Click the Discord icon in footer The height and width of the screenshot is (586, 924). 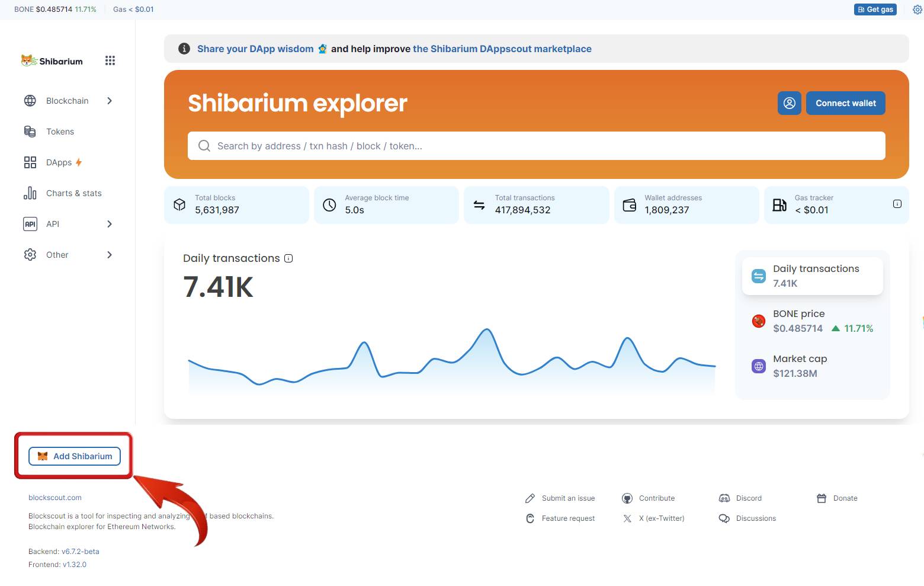pyautogui.click(x=724, y=498)
